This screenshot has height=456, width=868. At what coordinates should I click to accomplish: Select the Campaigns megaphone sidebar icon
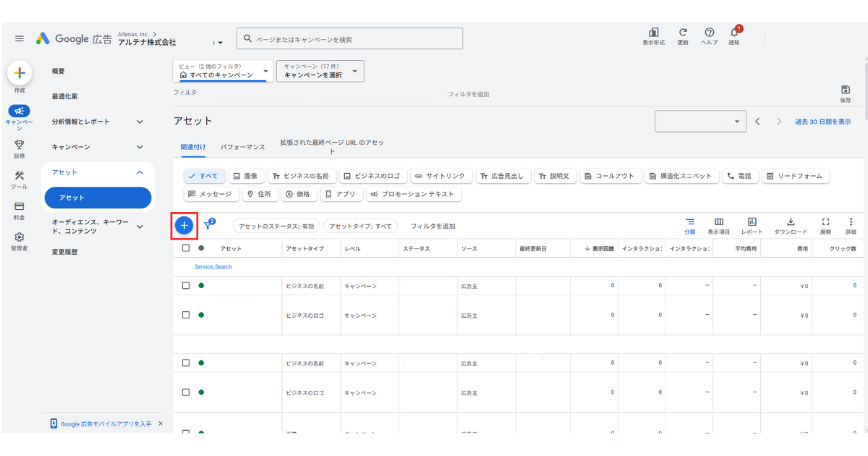click(20, 111)
